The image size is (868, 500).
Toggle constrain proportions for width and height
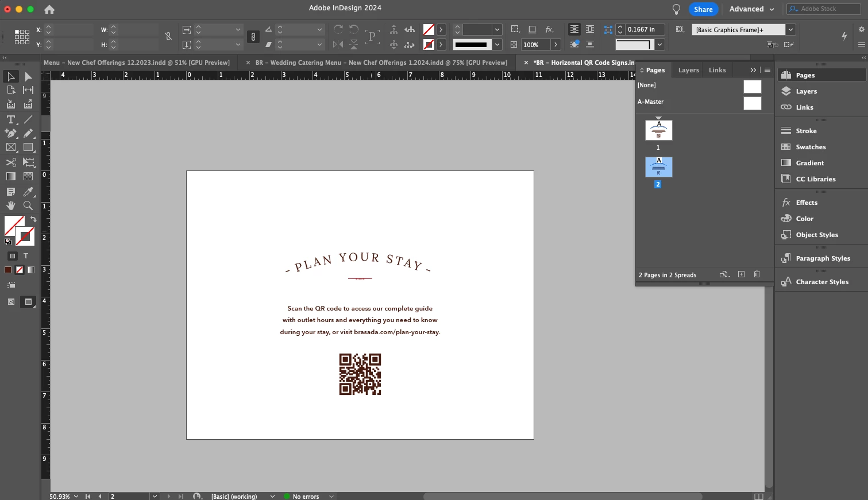[168, 37]
